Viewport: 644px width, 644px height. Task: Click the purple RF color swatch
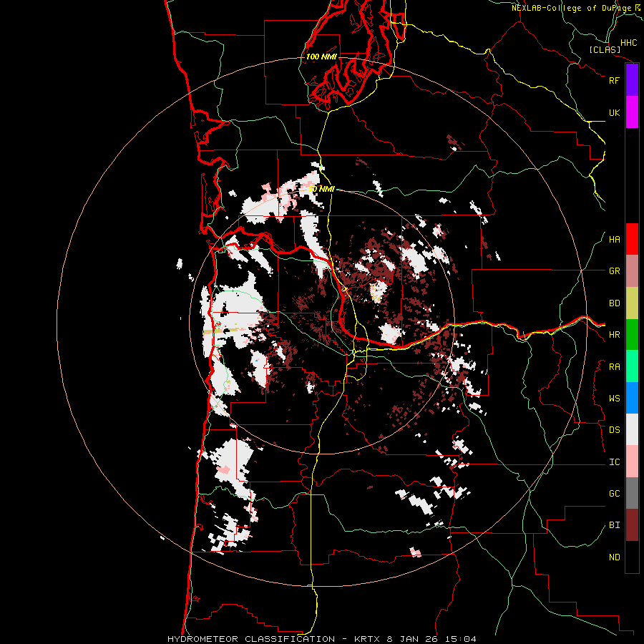[x=632, y=80]
